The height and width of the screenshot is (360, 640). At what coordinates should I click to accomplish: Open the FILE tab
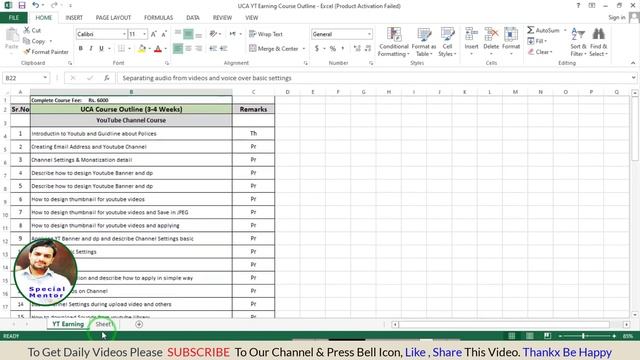pyautogui.click(x=14, y=18)
